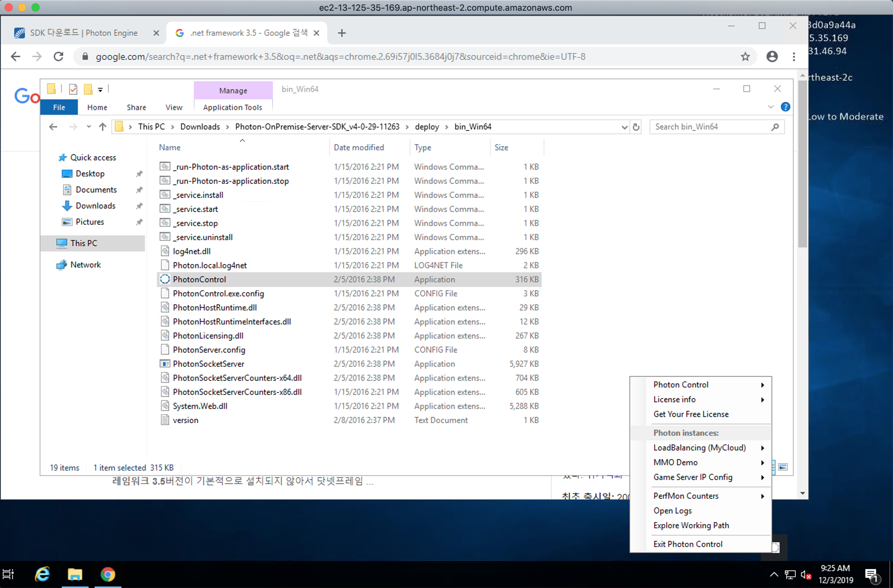This screenshot has width=893, height=588.
Task: Click the Explorer help question mark icon
Action: click(785, 107)
